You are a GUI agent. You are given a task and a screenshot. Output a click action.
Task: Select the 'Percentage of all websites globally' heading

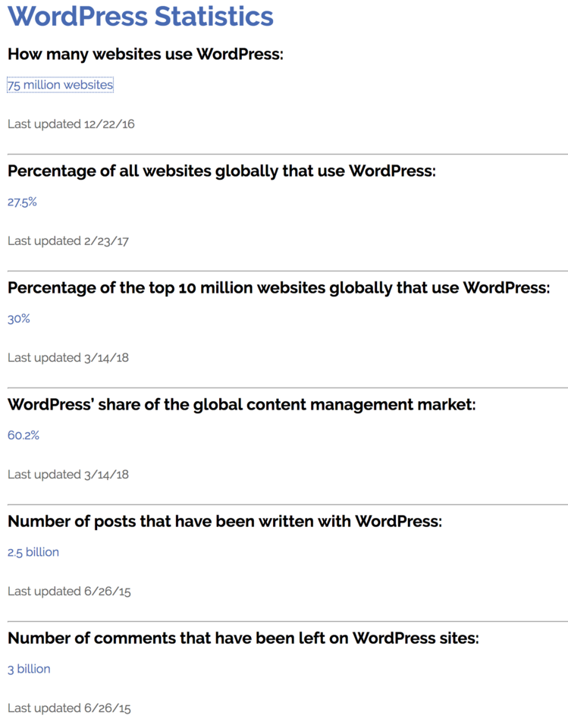pyautogui.click(x=221, y=171)
